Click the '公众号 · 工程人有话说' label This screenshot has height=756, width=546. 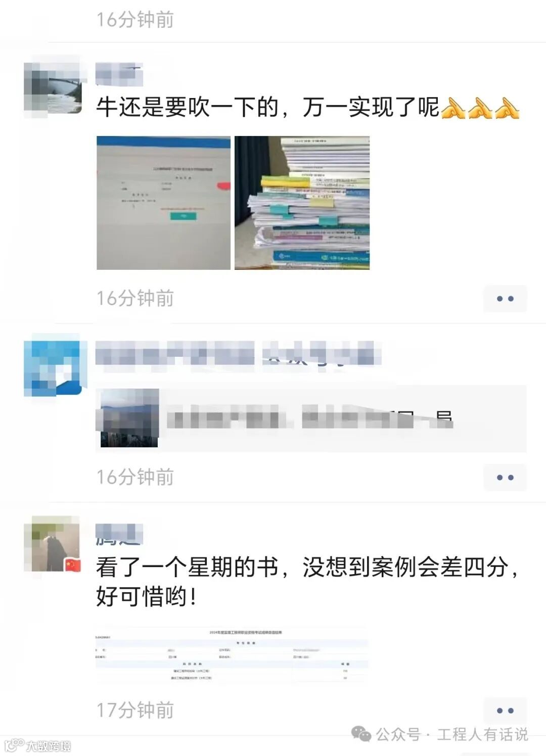pos(452,734)
